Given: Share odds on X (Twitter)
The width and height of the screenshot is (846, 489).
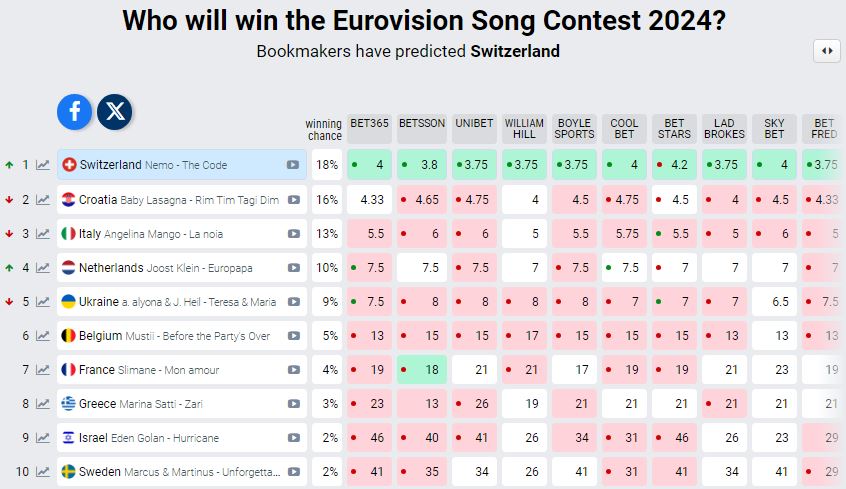Looking at the screenshot, I should pyautogui.click(x=115, y=111).
